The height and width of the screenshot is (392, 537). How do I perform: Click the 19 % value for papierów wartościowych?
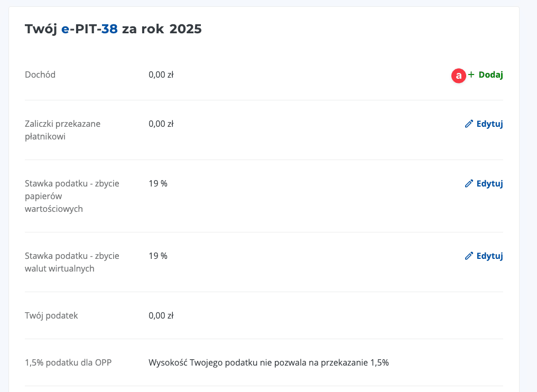158,183
